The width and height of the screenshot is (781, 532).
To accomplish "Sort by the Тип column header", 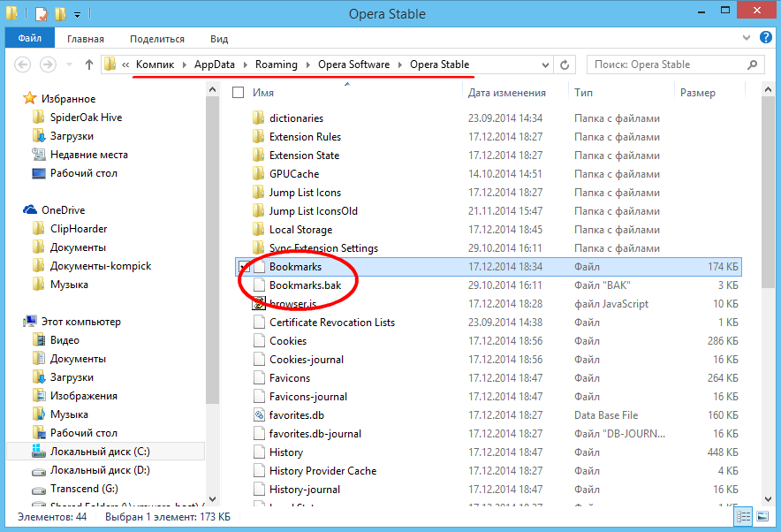I will (583, 93).
